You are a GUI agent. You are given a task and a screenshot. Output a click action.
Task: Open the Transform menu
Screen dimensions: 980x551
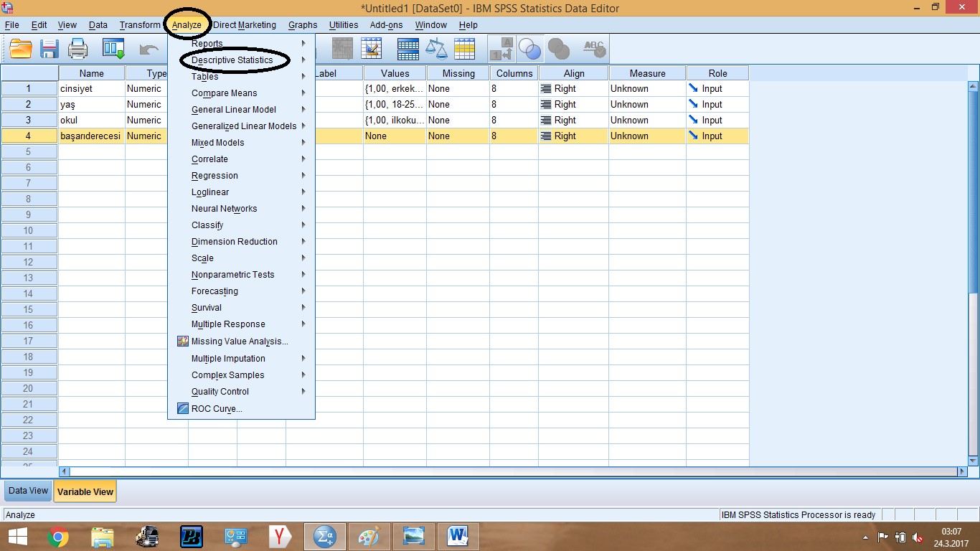140,25
